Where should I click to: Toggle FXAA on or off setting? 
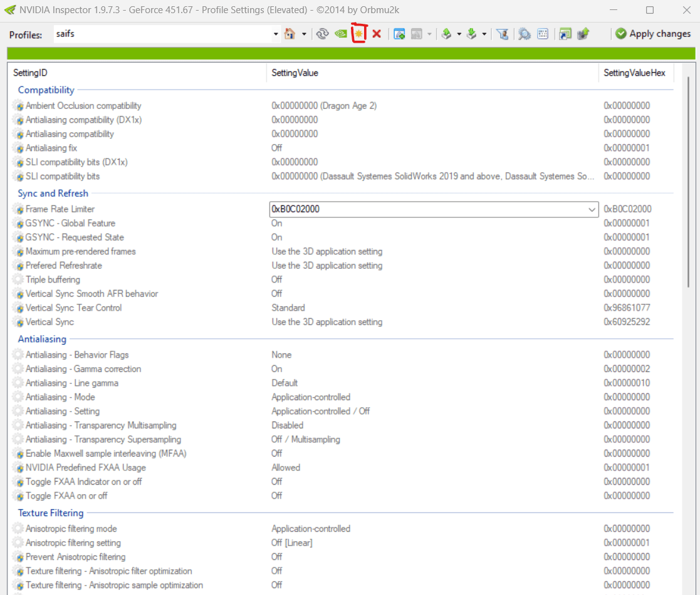pos(276,495)
